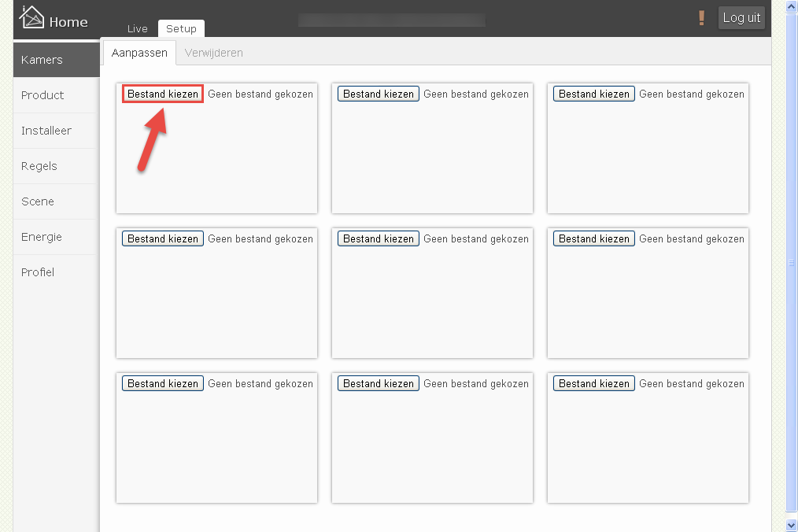Click the Home house logo icon

[31, 17]
